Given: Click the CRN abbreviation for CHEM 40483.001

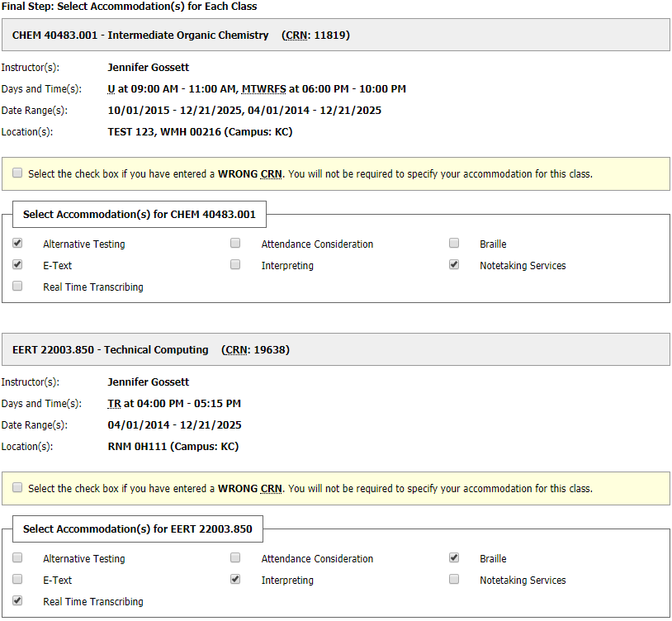Looking at the screenshot, I should [x=295, y=35].
